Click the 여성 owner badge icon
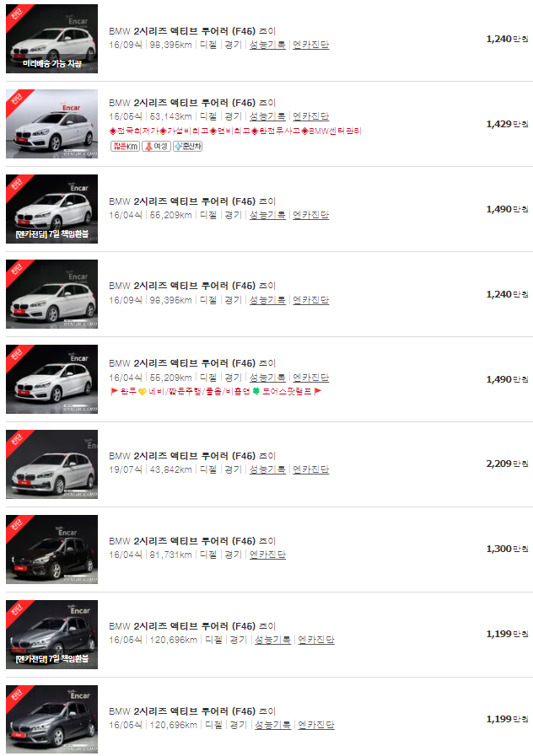Screen dimensions: 533x756 tap(156, 146)
